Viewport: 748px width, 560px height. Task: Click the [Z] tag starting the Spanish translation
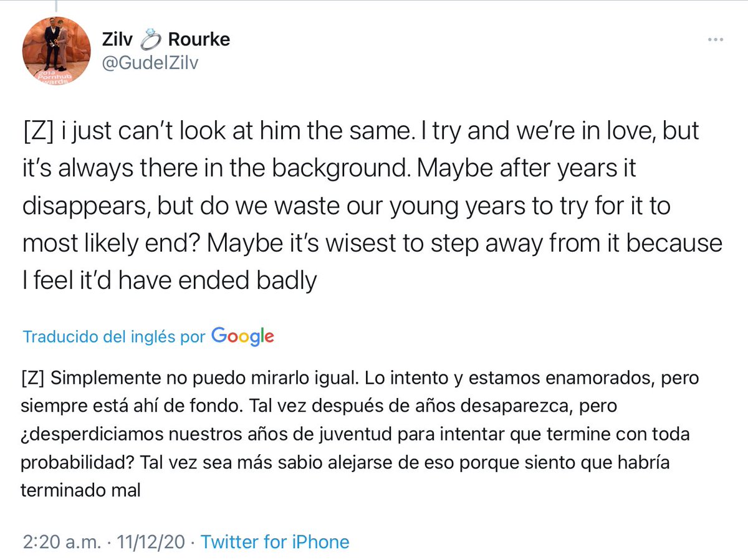click(x=31, y=378)
